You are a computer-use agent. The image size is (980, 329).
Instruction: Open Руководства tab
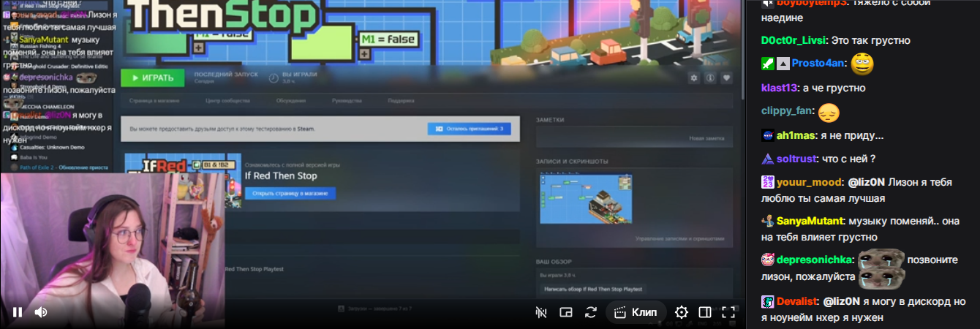pos(347,100)
